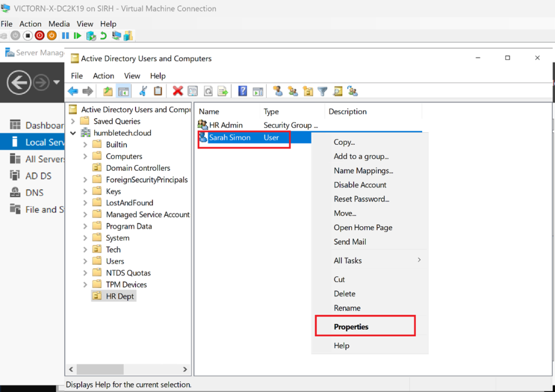
Task: Click the Refresh toolbar icon
Action: click(x=208, y=92)
